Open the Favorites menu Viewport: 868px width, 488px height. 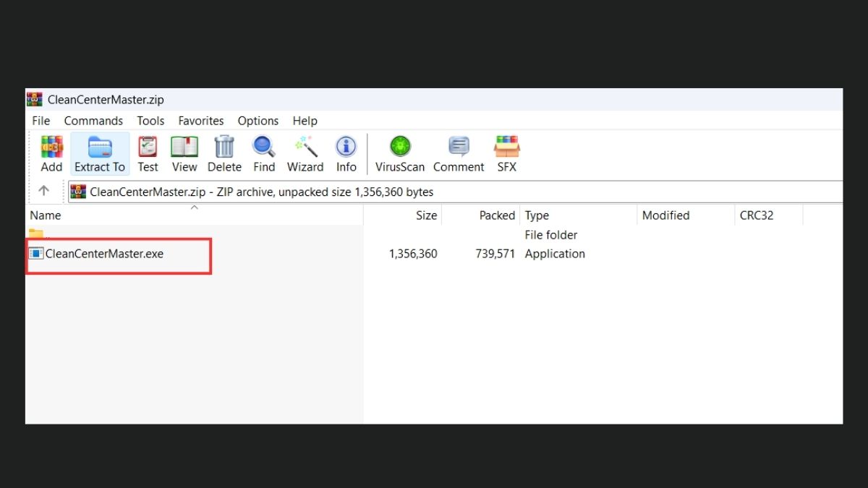(x=201, y=121)
